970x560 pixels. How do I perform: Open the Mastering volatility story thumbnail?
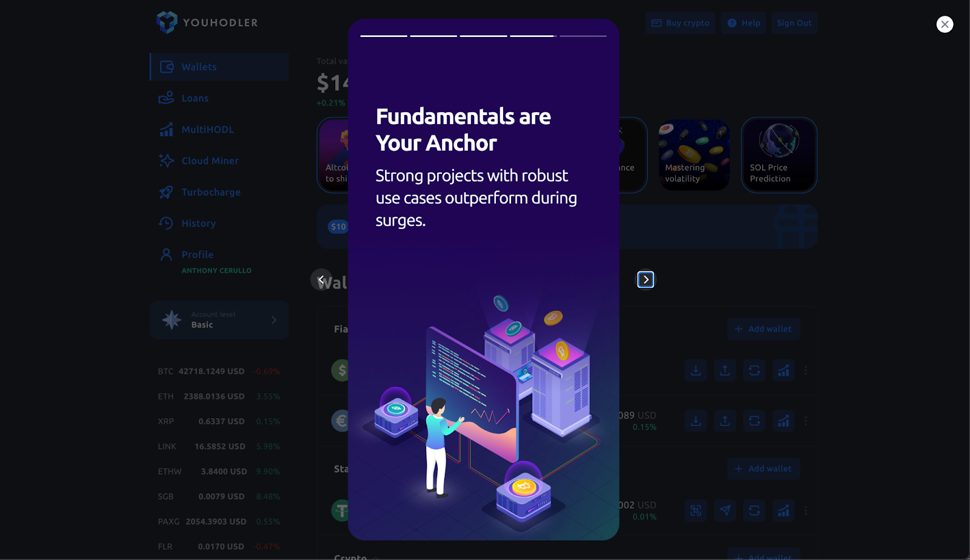pyautogui.click(x=694, y=155)
